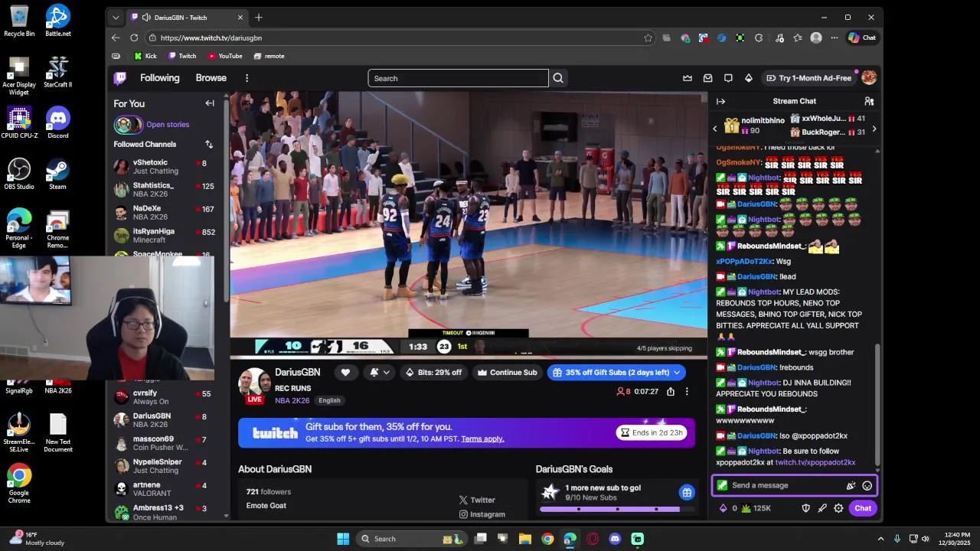Open the Discord desktop shortcut
This screenshot has width=980, height=551.
58,122
